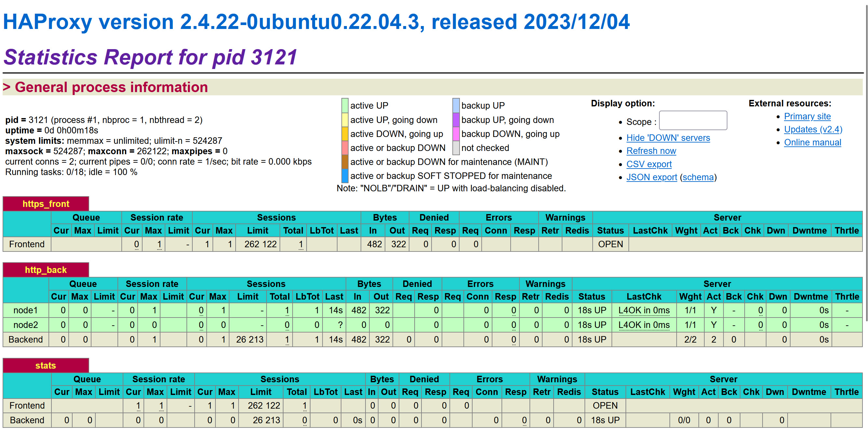The height and width of the screenshot is (434, 868).
Task: Click the MAINT brown legend swatch
Action: (x=345, y=162)
